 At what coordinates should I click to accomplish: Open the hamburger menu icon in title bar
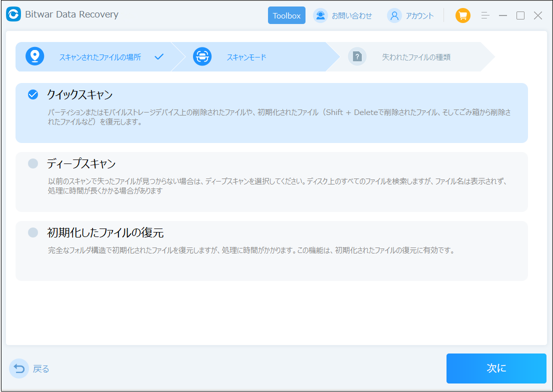485,15
